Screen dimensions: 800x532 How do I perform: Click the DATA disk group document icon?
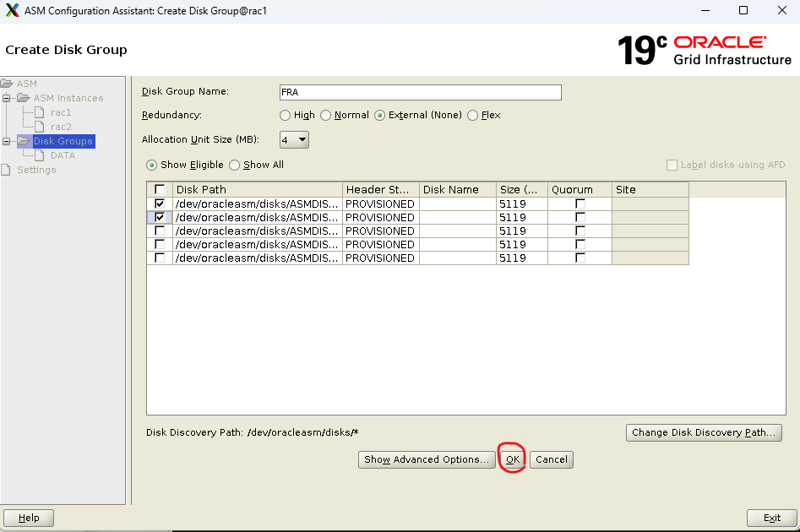coord(40,155)
